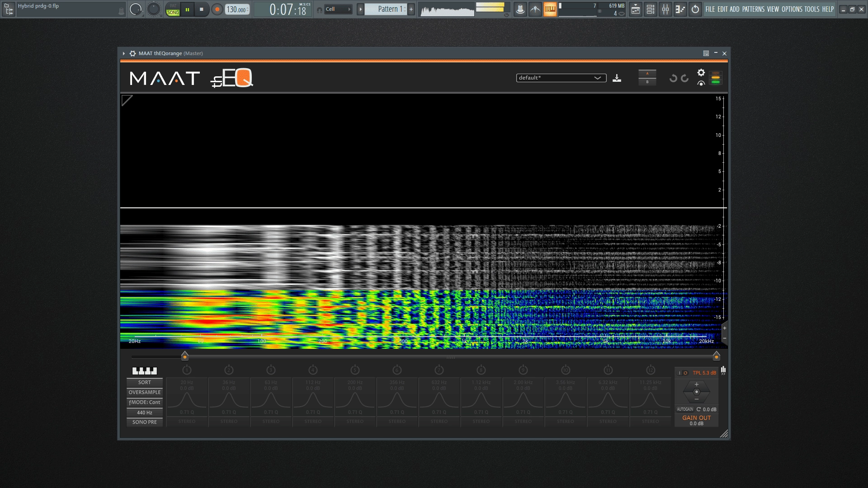The height and width of the screenshot is (488, 868).
Task: Open the FILE menu
Action: 710,9
